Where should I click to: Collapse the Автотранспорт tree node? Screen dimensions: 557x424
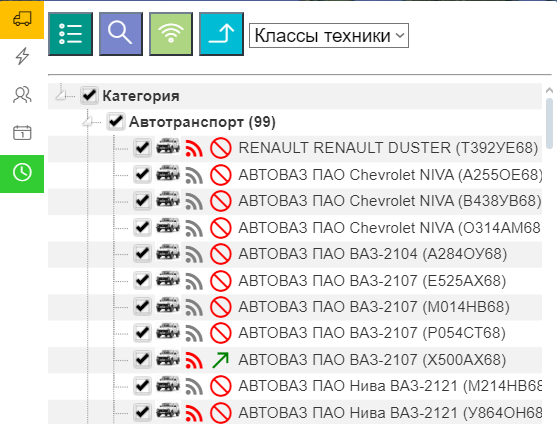click(x=87, y=121)
